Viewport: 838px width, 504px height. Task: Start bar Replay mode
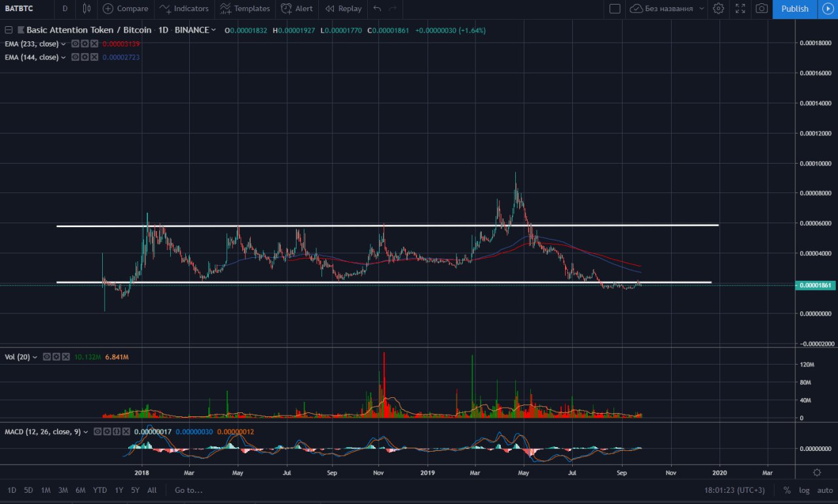(x=343, y=9)
